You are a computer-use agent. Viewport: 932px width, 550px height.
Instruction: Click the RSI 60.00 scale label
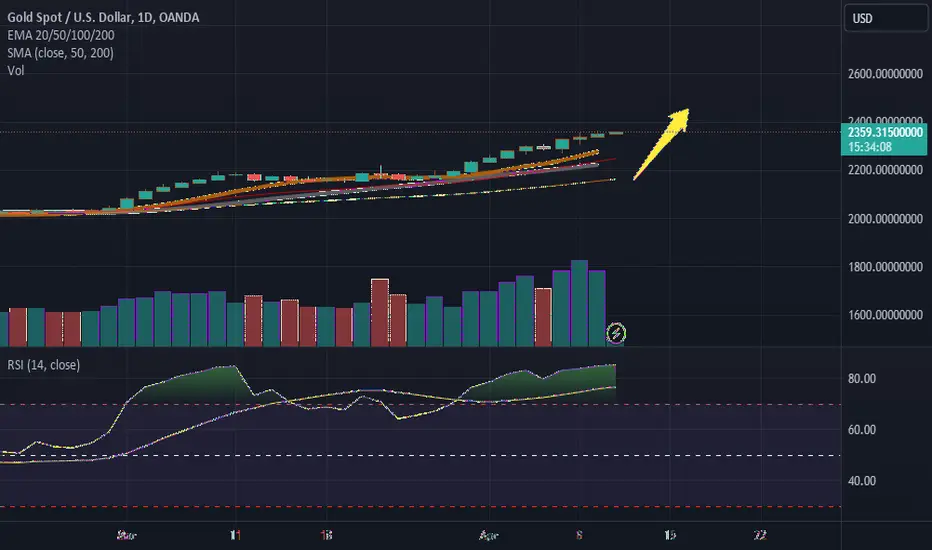point(861,429)
